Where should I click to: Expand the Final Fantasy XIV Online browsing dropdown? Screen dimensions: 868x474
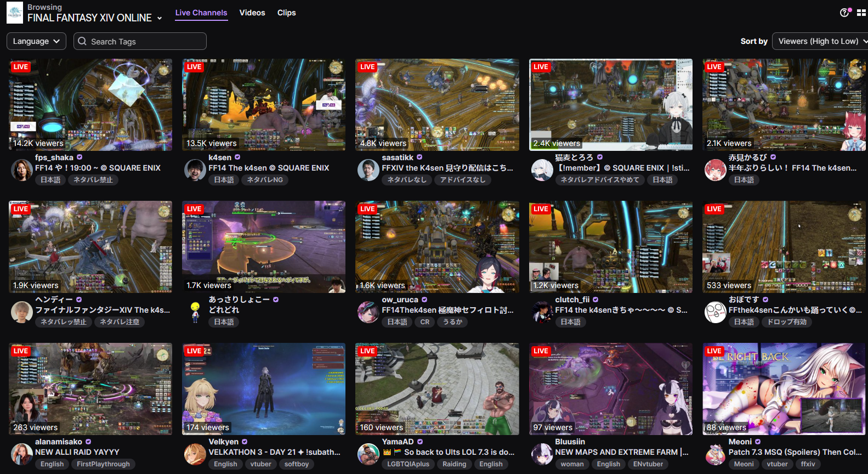(x=160, y=18)
